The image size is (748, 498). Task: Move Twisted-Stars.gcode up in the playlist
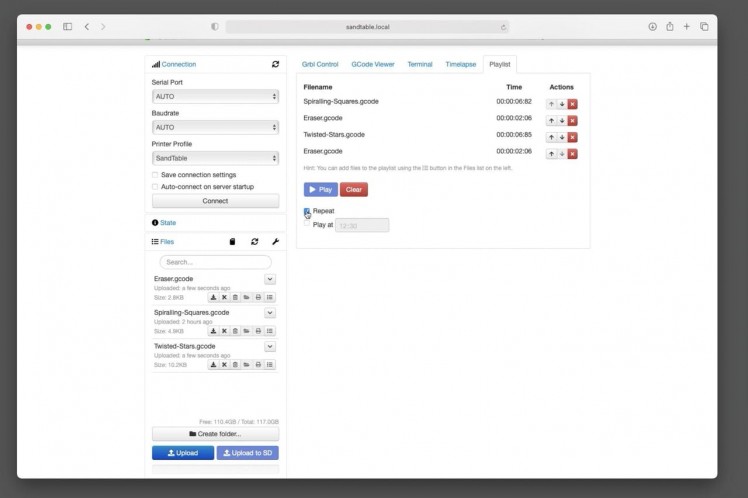click(x=551, y=137)
